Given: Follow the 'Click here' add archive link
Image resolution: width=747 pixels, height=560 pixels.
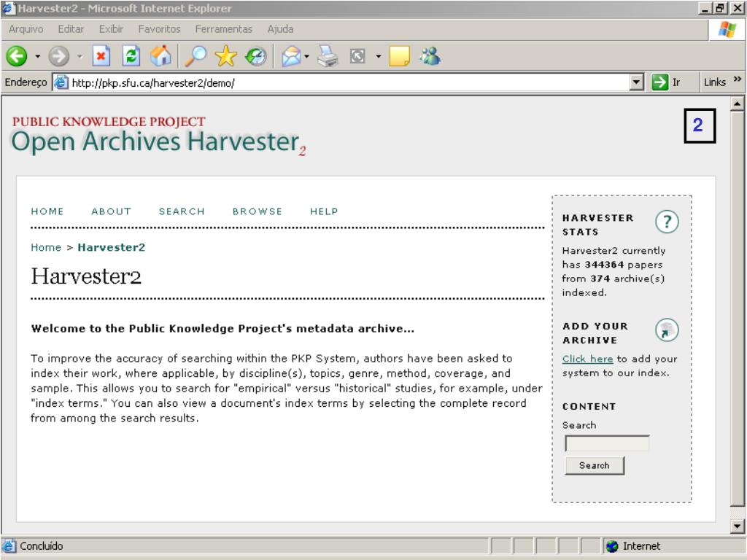Looking at the screenshot, I should (x=587, y=359).
